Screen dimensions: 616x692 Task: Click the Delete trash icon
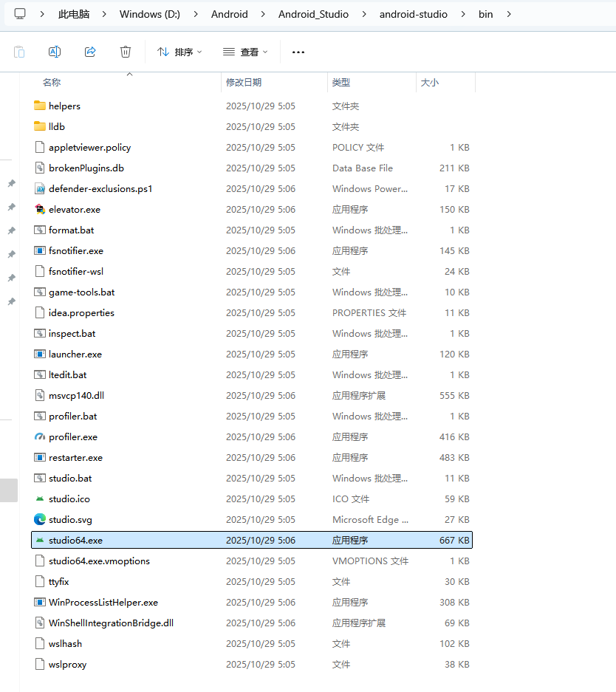click(x=126, y=52)
